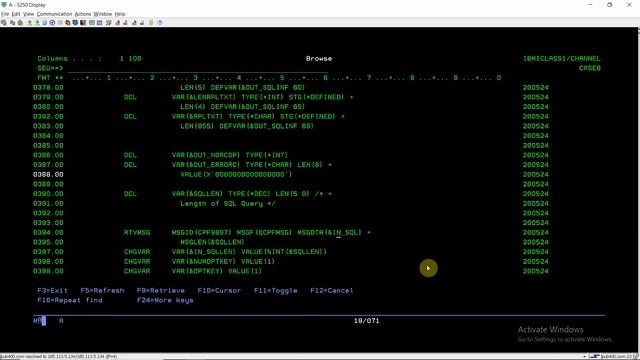Click the pub400.com host status text
The image size is (640, 360).
tap(59, 357)
